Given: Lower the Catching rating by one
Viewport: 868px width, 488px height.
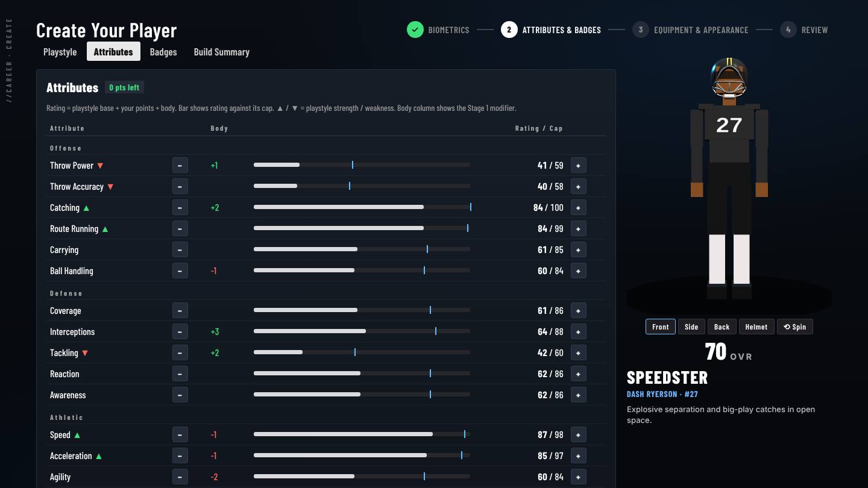Looking at the screenshot, I should pyautogui.click(x=180, y=207).
